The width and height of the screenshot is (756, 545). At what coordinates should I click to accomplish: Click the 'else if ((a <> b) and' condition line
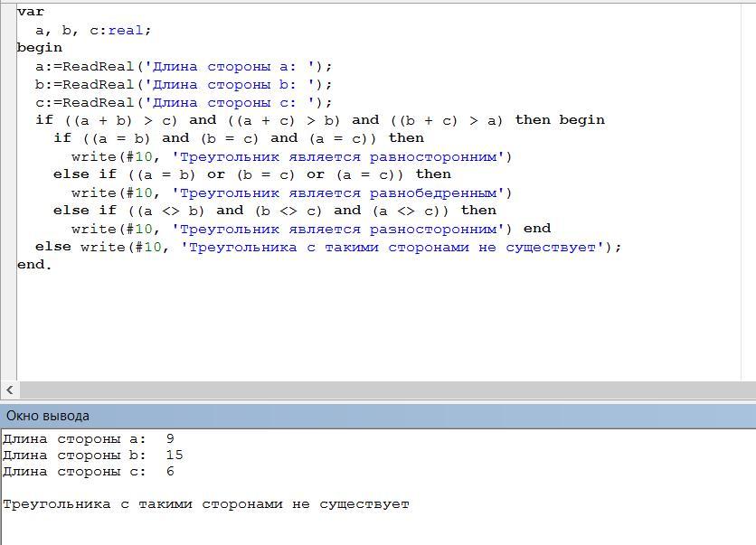275,211
